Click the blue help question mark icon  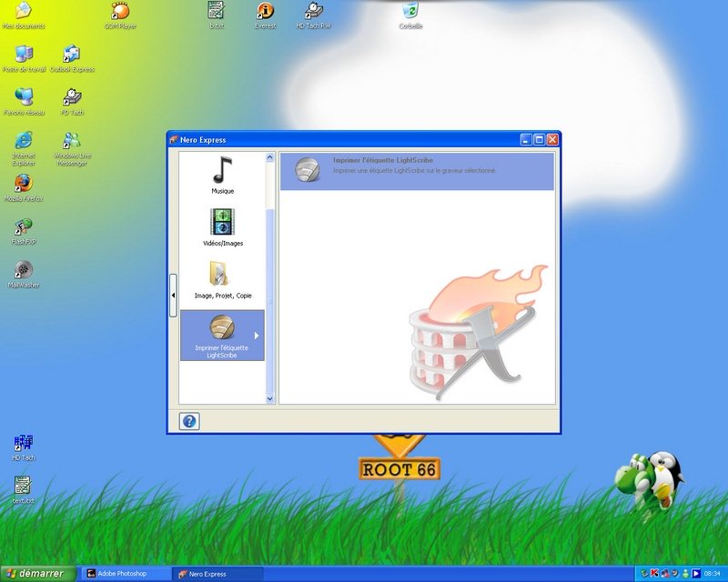coord(189,421)
